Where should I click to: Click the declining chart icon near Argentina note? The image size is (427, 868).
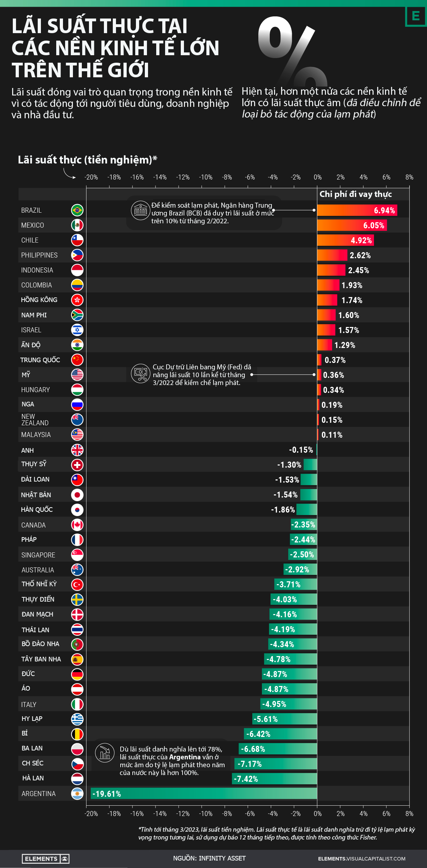(105, 753)
